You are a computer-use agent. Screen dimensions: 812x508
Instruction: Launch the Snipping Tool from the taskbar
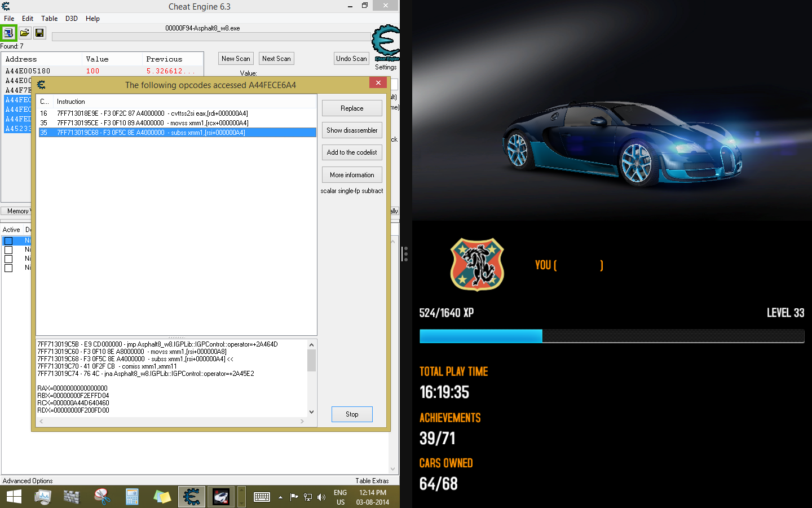[103, 497]
